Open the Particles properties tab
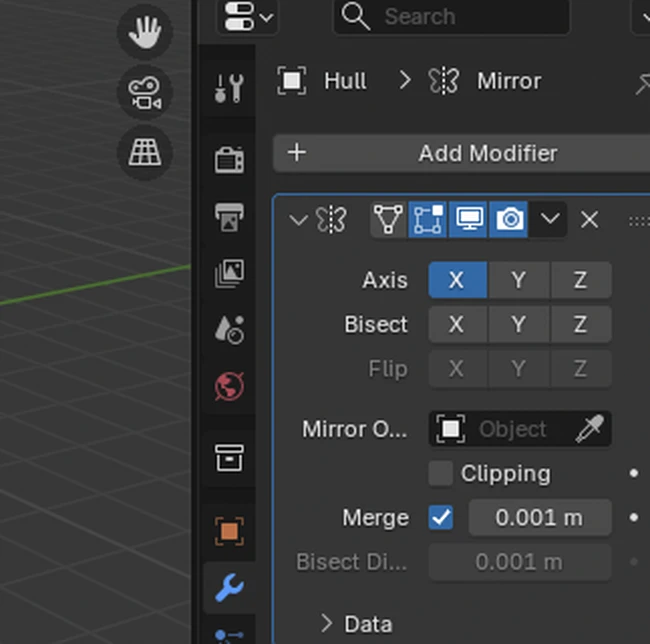Viewport: 650px width, 644px height. coord(229,636)
